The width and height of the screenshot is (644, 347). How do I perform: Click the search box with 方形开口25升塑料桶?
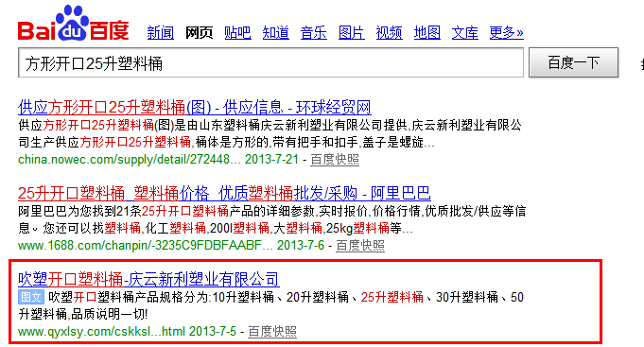click(270, 62)
